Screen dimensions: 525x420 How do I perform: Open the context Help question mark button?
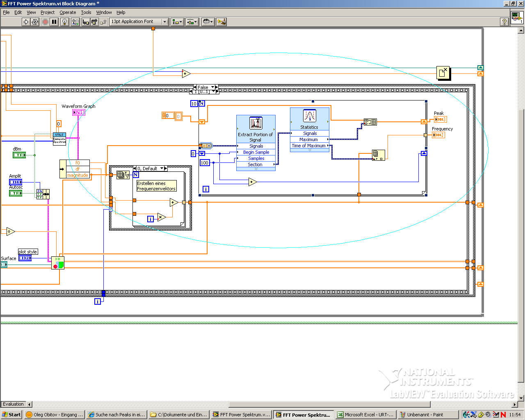pos(504,22)
